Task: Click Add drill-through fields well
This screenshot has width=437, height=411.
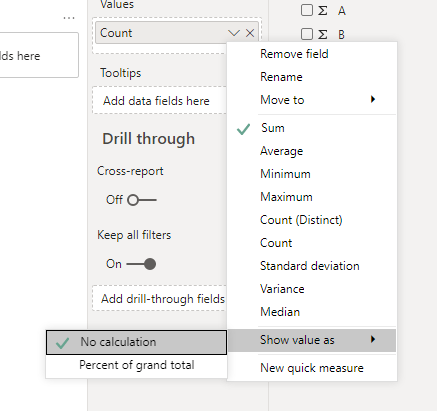Action: (159, 299)
